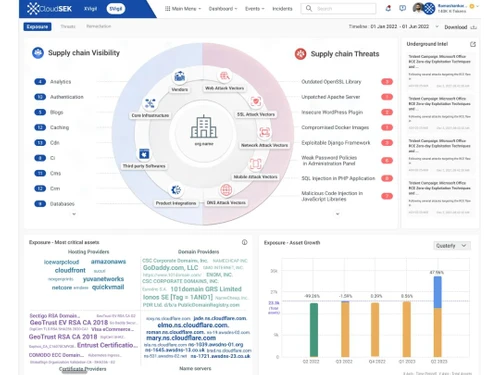
Task: Select the Network Attack Vectors icon
Action: [x=264, y=132]
